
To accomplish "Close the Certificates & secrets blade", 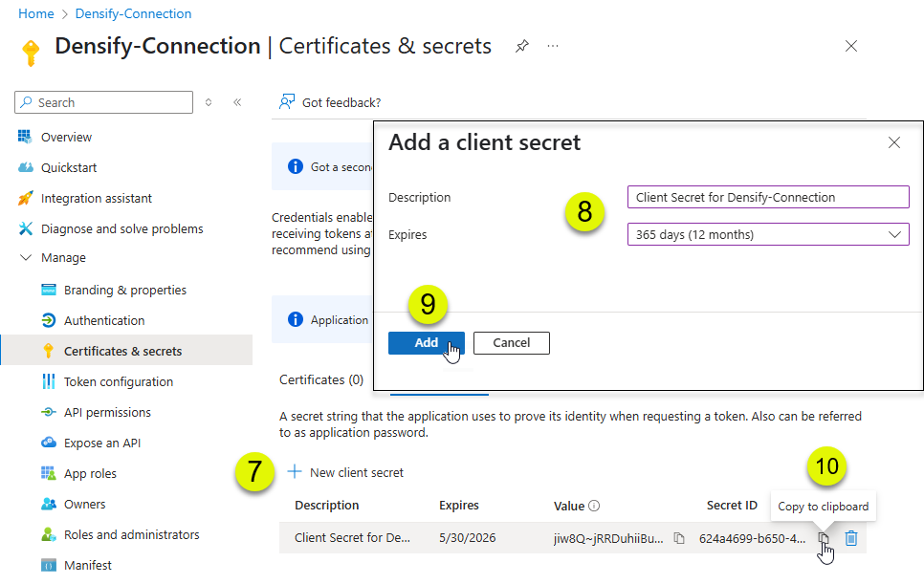I will click(x=851, y=46).
